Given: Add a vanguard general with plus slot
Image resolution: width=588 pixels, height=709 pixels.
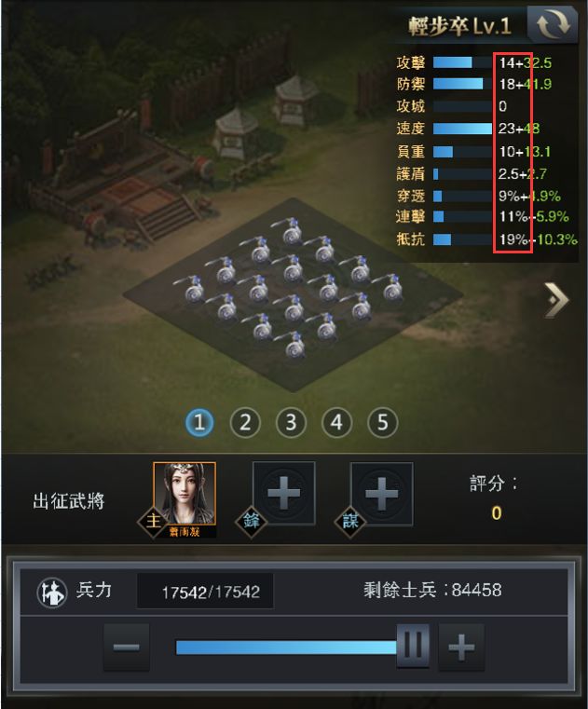Looking at the screenshot, I should coord(283,493).
